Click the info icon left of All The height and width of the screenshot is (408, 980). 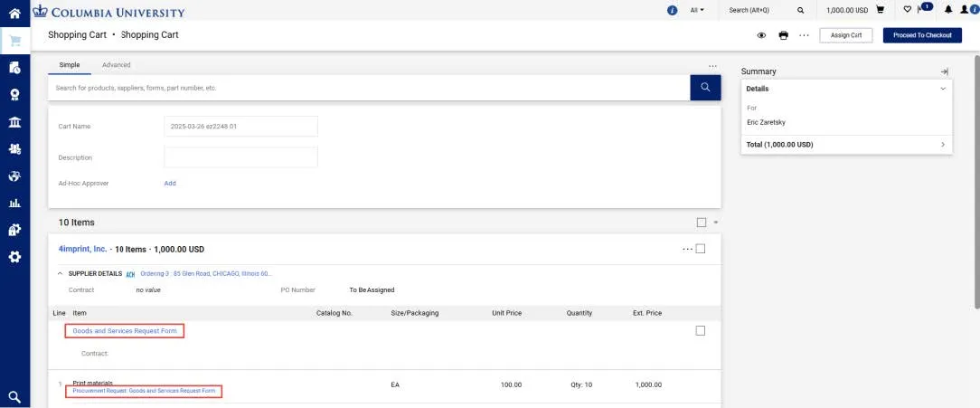(x=673, y=10)
